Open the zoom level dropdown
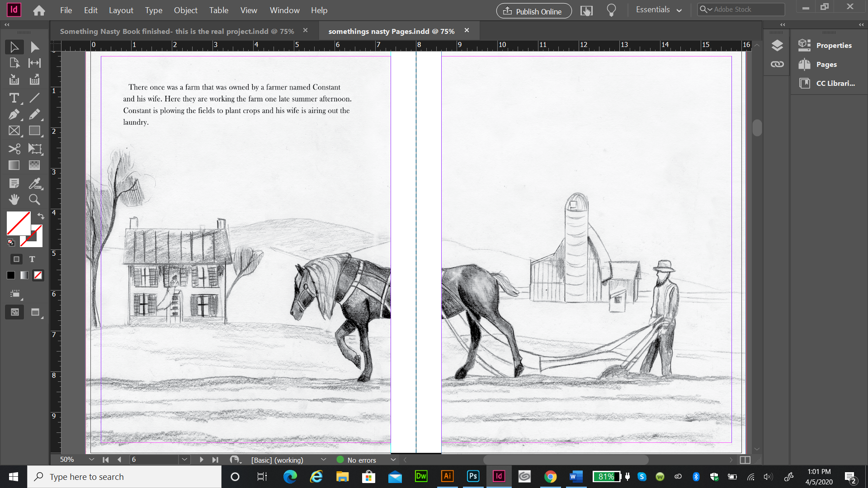Screen dimensions: 868x488 [x=91, y=460]
